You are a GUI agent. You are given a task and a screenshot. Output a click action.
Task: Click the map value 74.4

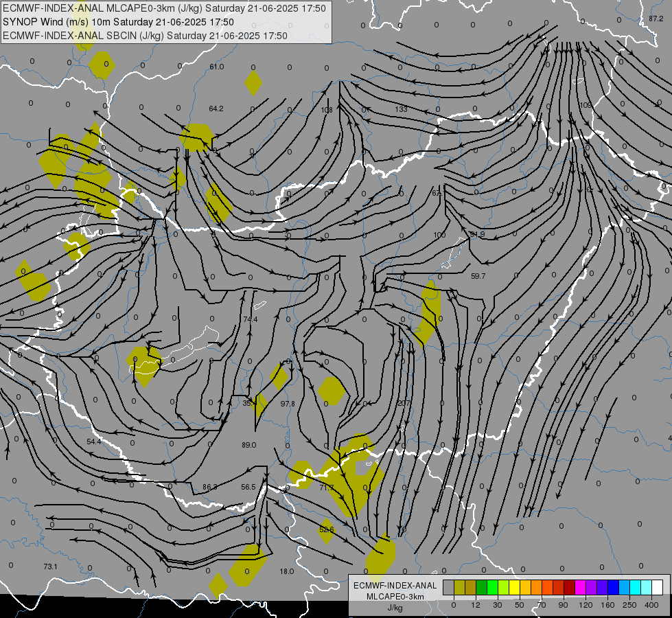pos(251,319)
